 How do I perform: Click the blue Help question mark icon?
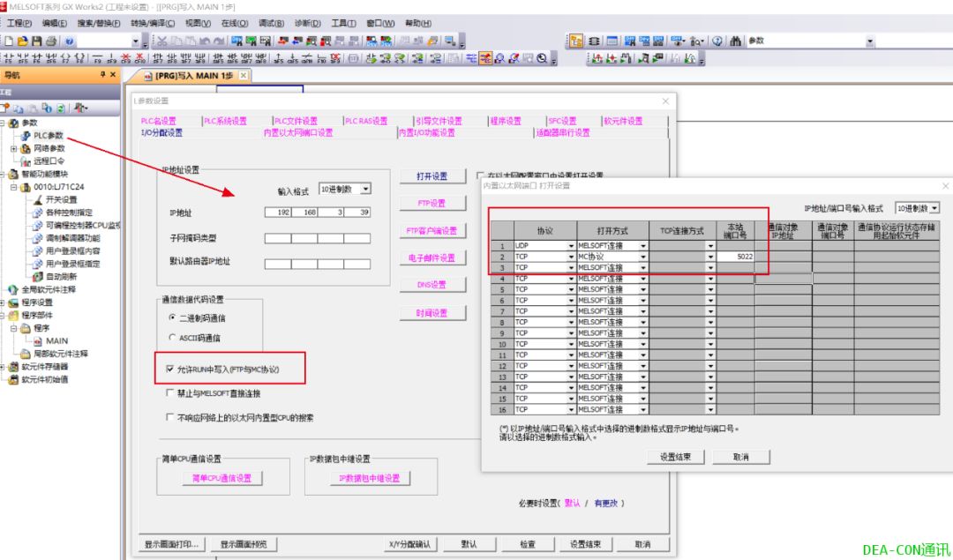(x=70, y=41)
